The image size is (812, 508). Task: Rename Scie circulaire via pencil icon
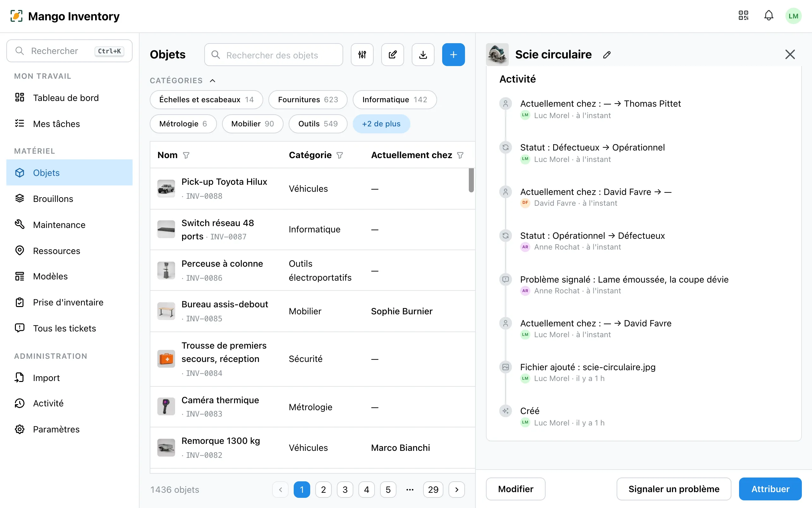[x=607, y=55]
